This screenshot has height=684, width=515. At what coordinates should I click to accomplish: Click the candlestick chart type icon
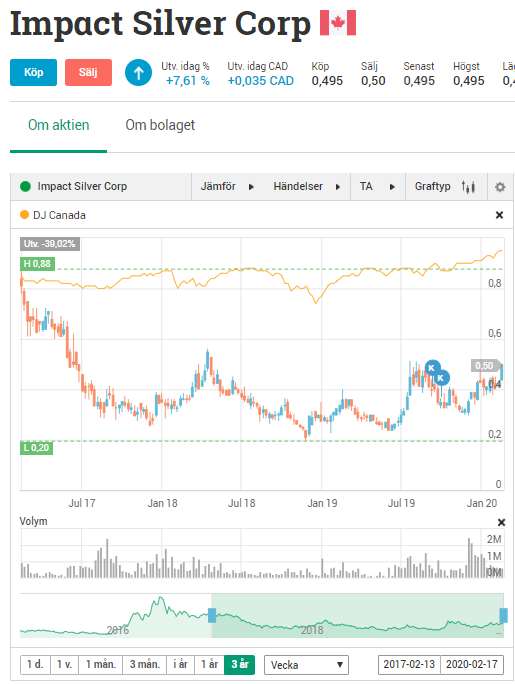(468, 187)
